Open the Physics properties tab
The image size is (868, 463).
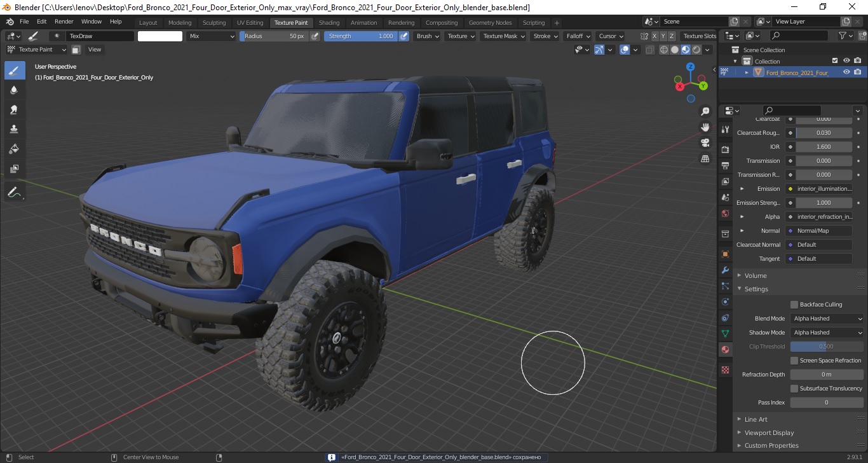click(725, 301)
